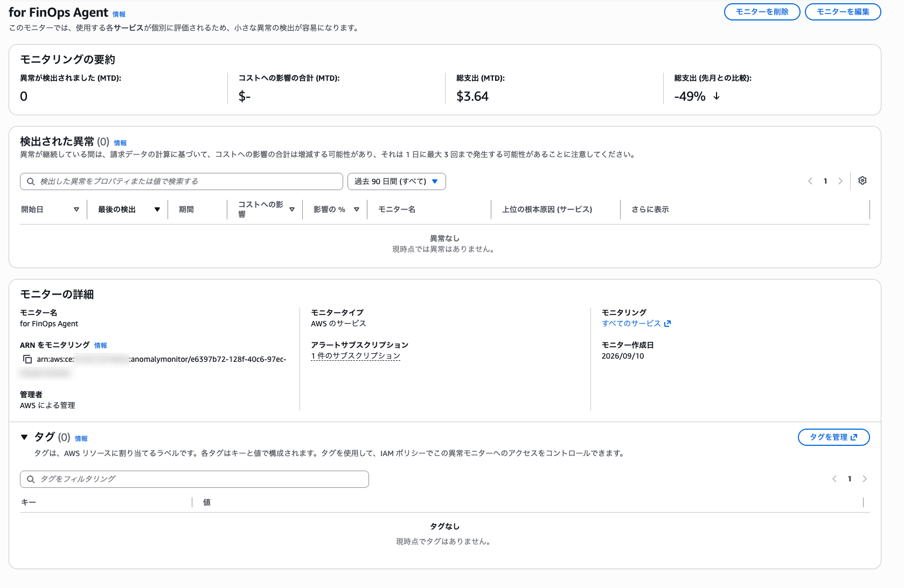The image size is (904, 588).
Task: Click monitor creation date 2026/09/10
Action: click(623, 356)
